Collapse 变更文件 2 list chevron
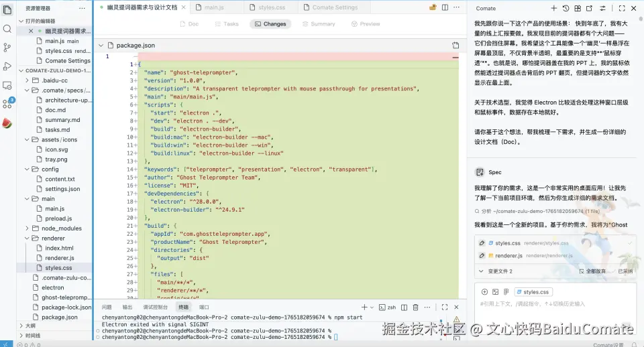The width and height of the screenshot is (644, 347). (481, 271)
